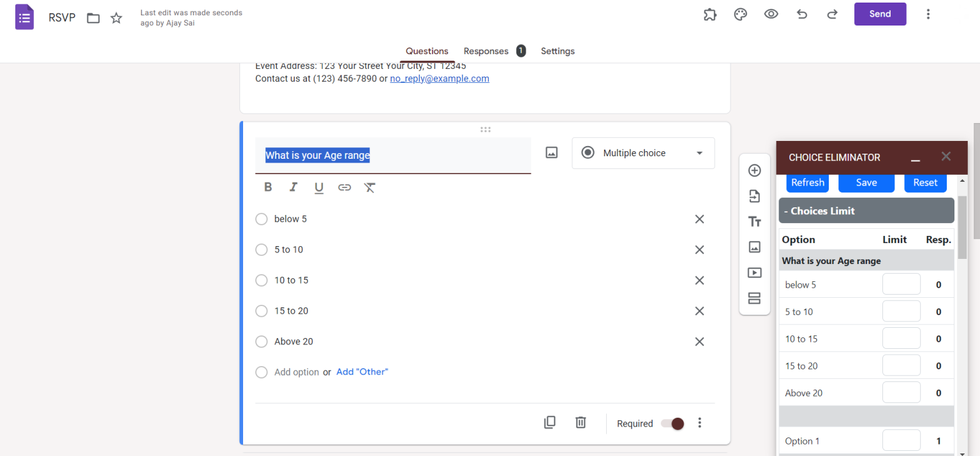
Task: Open the Settings tab
Action: (558, 51)
